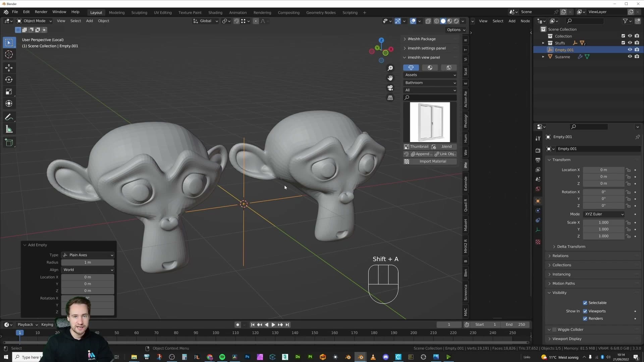Open the Object Mode dropdown
This screenshot has height=362, width=644.
point(34,21)
